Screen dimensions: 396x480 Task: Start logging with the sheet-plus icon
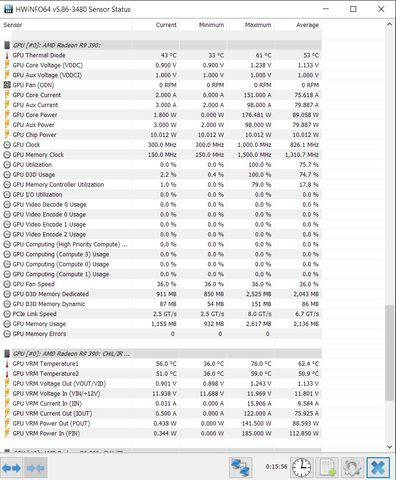[327, 467]
